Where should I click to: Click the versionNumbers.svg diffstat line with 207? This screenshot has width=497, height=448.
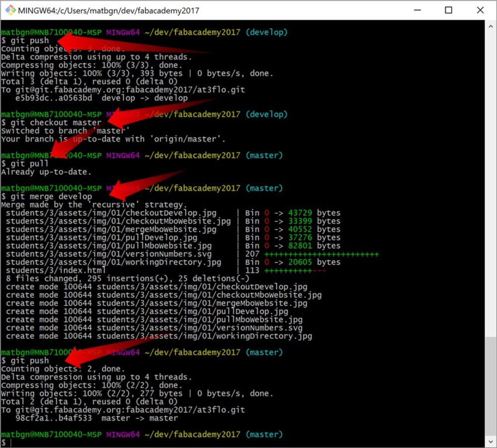pos(192,254)
